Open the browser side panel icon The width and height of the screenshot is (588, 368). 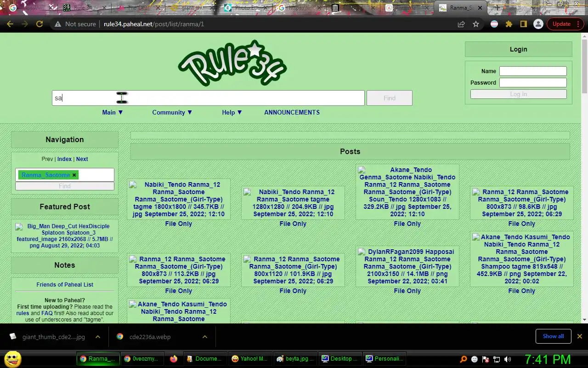[523, 24]
